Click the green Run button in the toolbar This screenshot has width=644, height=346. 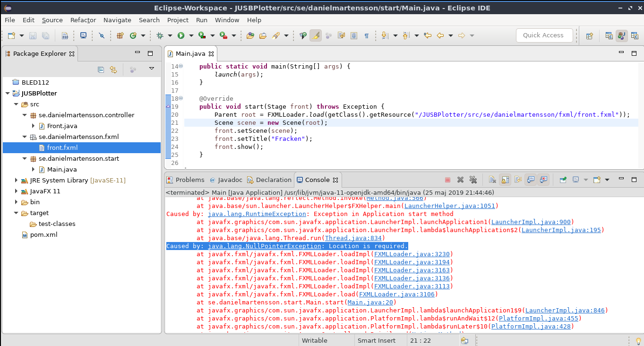[x=180, y=35]
